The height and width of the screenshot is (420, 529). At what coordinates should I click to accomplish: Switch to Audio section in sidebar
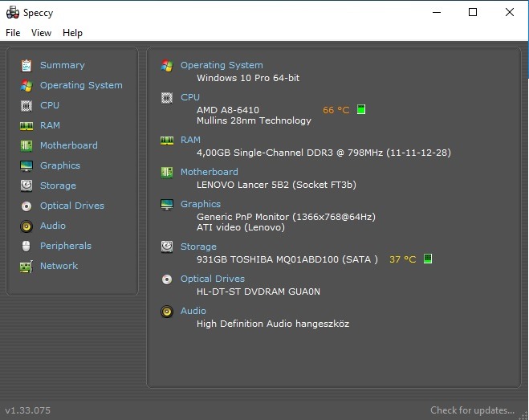pyautogui.click(x=53, y=226)
